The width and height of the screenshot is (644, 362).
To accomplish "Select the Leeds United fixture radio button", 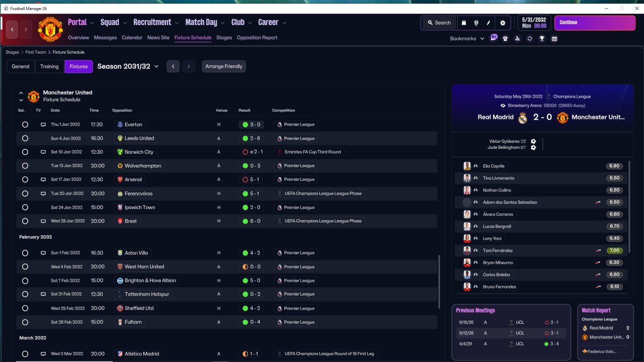I will tap(25, 138).
